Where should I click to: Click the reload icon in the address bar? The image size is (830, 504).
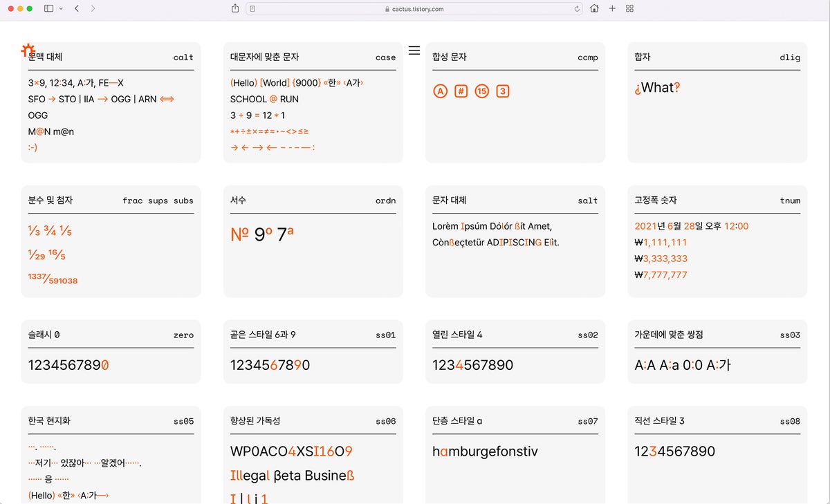[x=577, y=9]
